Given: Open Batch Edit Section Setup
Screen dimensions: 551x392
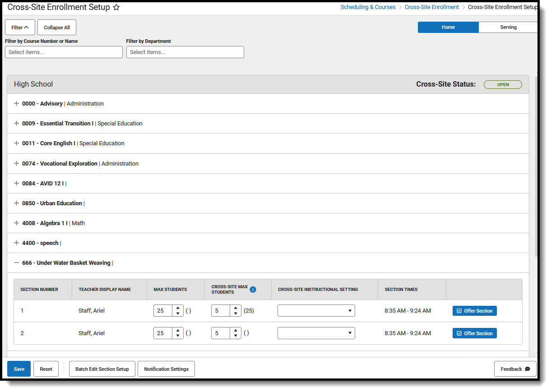Looking at the screenshot, I should click(x=102, y=369).
